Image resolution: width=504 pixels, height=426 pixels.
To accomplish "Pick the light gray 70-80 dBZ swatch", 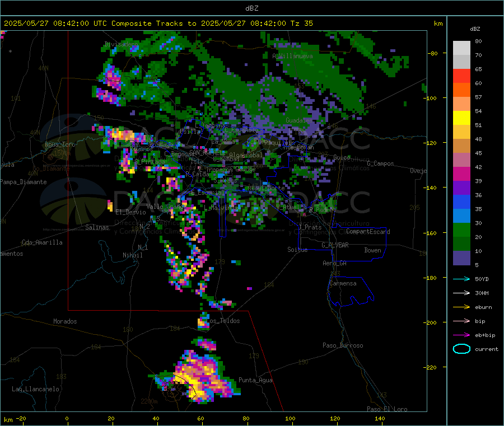I will point(461,48).
